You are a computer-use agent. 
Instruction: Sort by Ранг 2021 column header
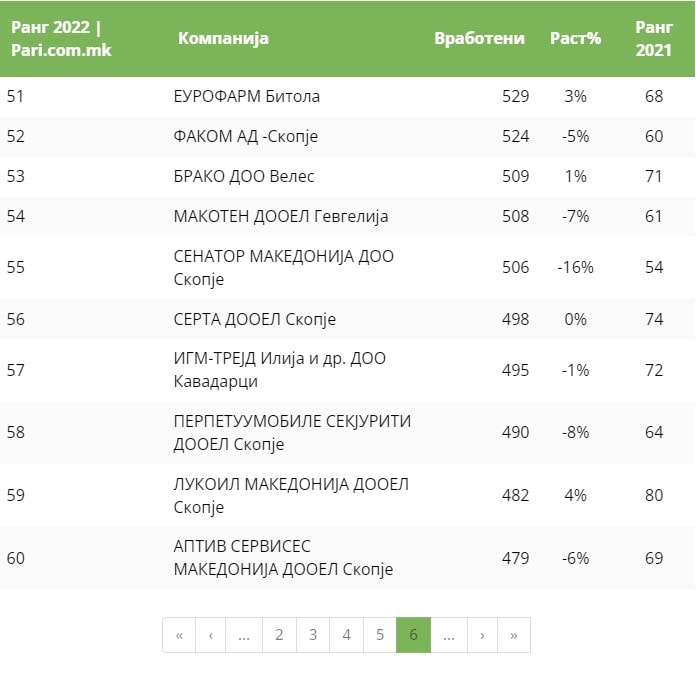[654, 38]
